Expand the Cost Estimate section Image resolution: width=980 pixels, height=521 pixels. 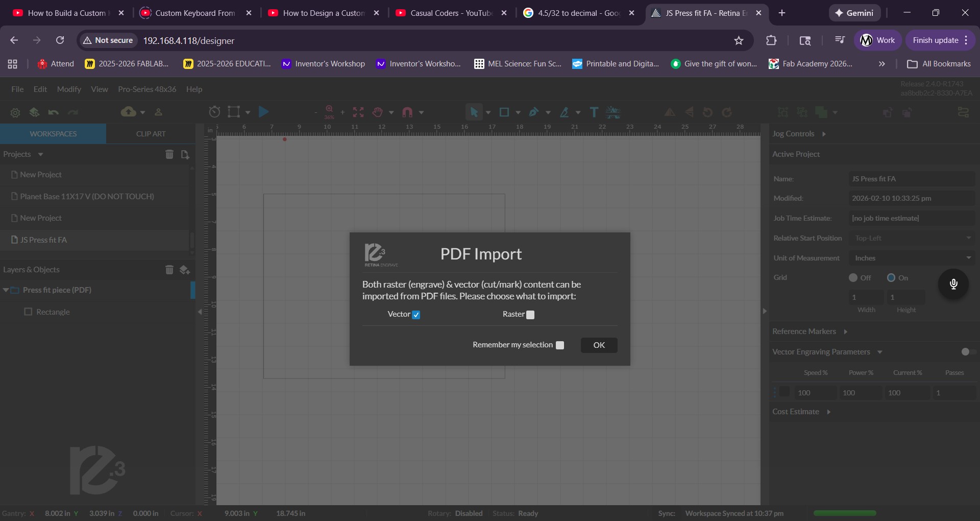[x=829, y=412]
